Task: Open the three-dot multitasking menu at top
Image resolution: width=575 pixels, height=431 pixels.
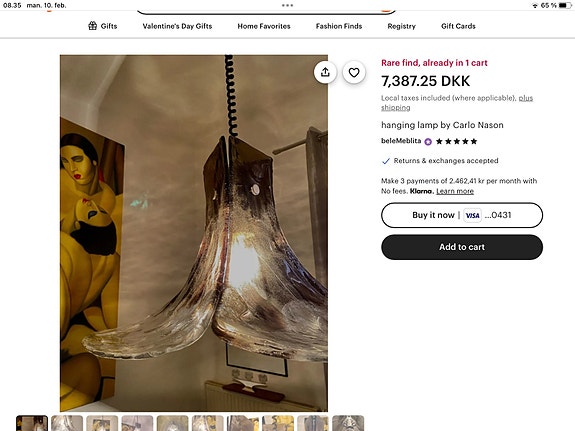Action: point(288,5)
